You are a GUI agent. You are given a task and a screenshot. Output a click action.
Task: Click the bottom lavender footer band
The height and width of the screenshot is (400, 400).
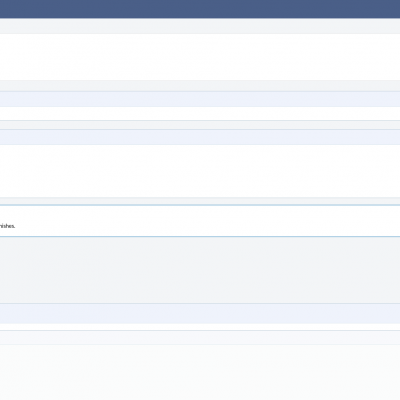tap(200, 313)
